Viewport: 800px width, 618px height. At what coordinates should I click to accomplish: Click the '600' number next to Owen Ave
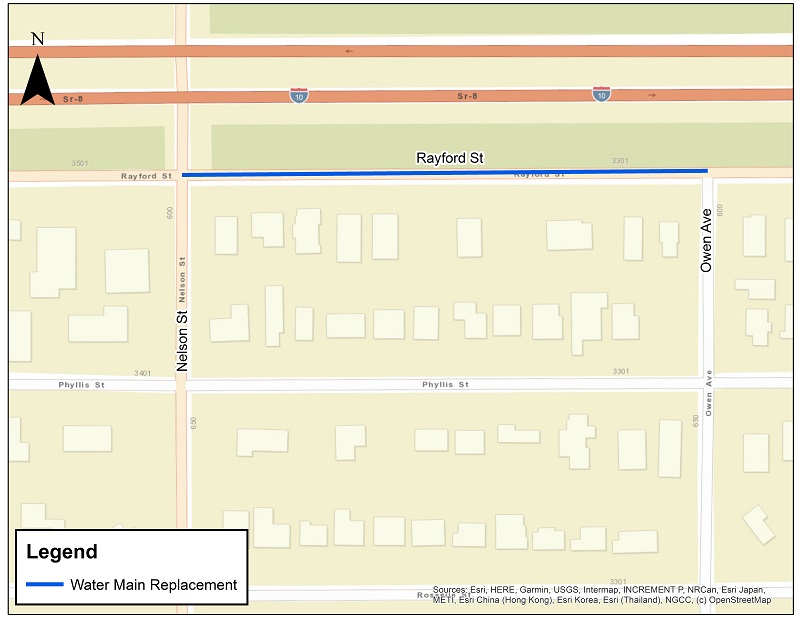tap(720, 211)
